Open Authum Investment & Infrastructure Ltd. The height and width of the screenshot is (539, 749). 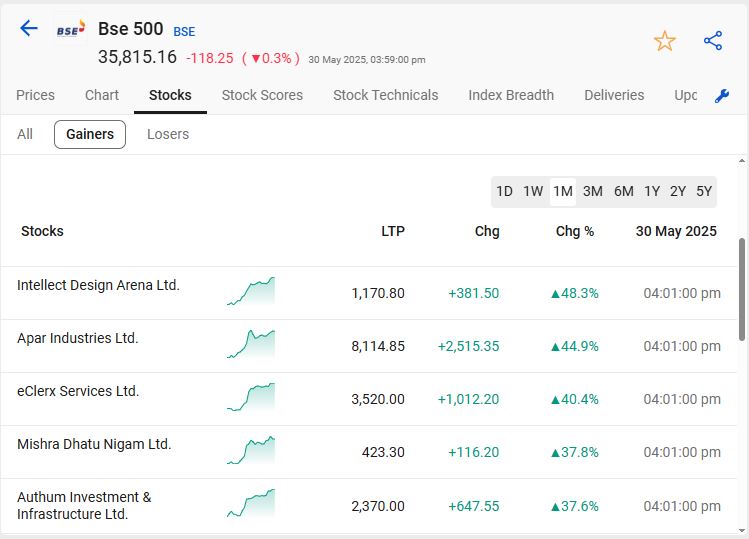click(84, 505)
